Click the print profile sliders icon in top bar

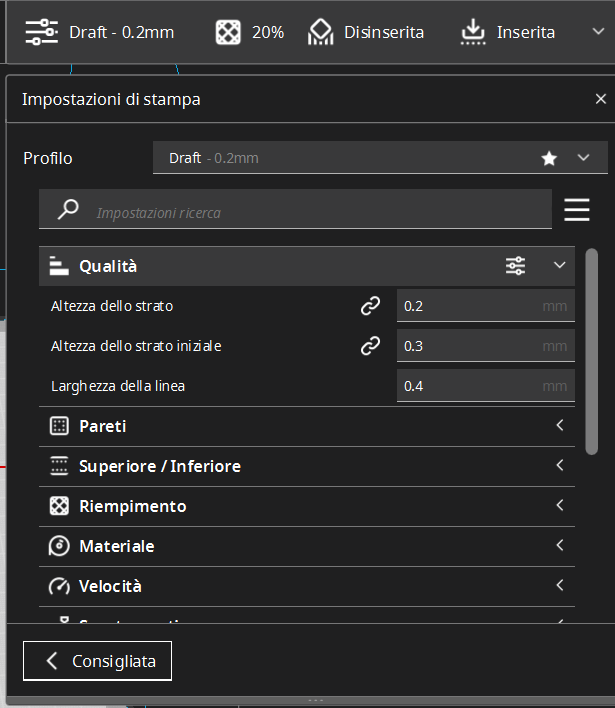point(41,31)
